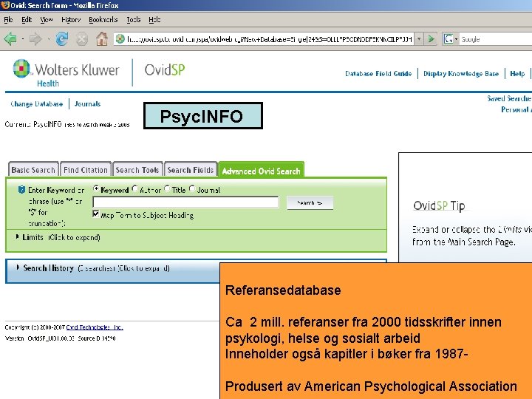
Task: Open the Bookmarks menu
Action: click(x=103, y=20)
